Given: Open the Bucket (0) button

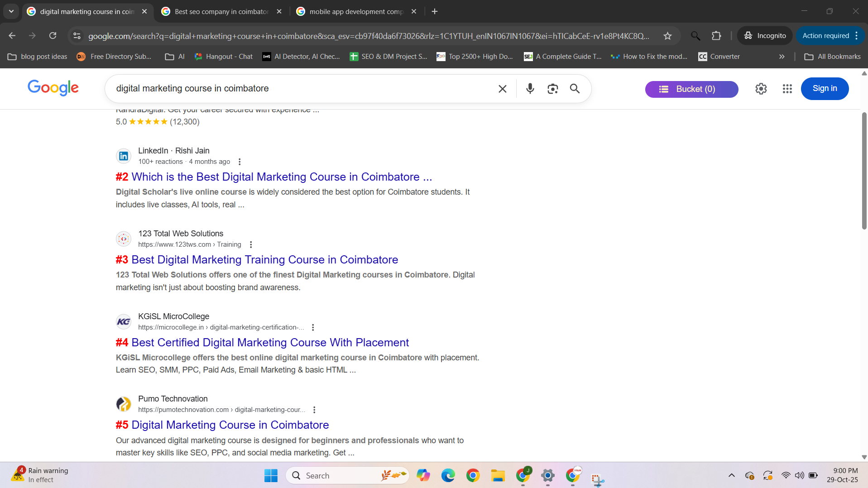Looking at the screenshot, I should [x=691, y=89].
